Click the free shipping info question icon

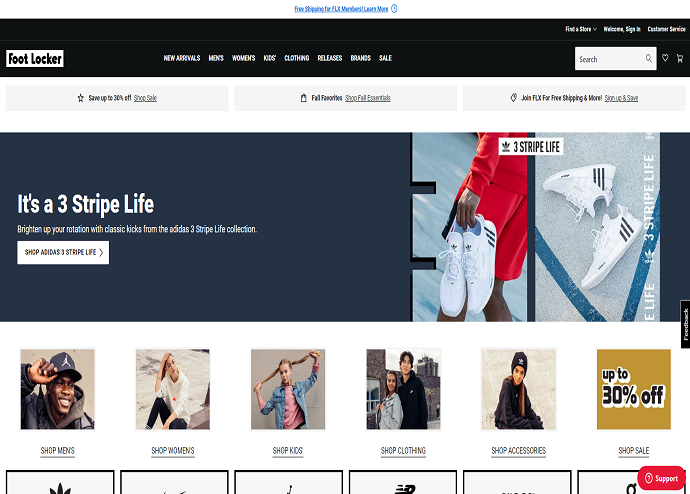394,8
